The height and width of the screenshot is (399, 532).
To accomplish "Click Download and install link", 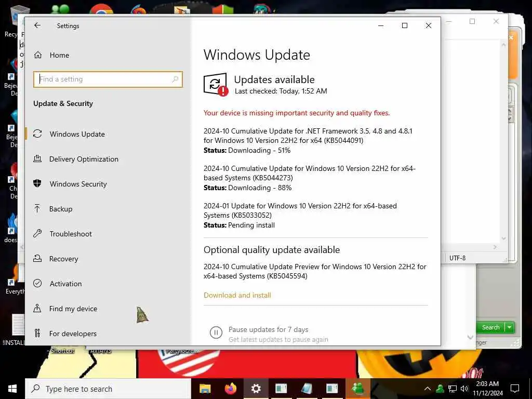I will tap(237, 295).
